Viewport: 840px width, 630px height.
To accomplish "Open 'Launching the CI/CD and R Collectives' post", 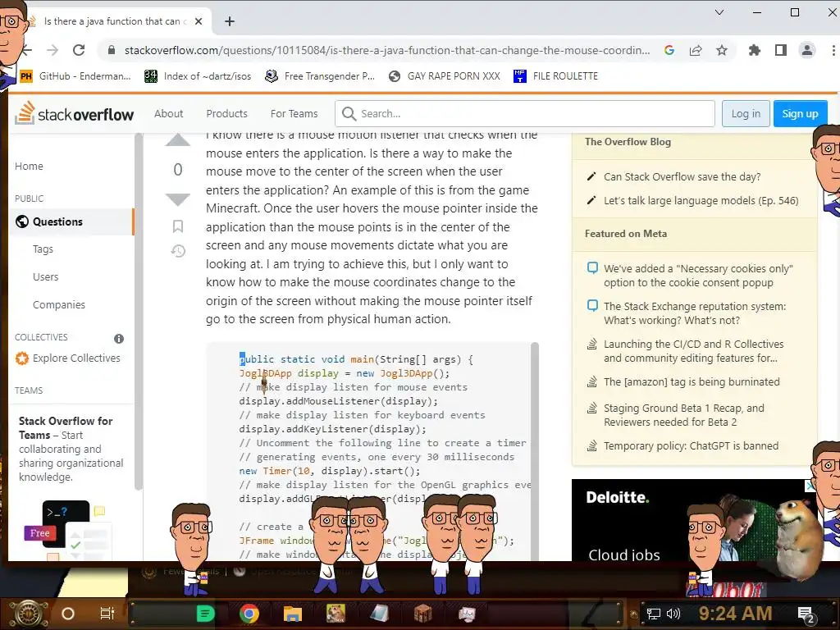I will (694, 351).
